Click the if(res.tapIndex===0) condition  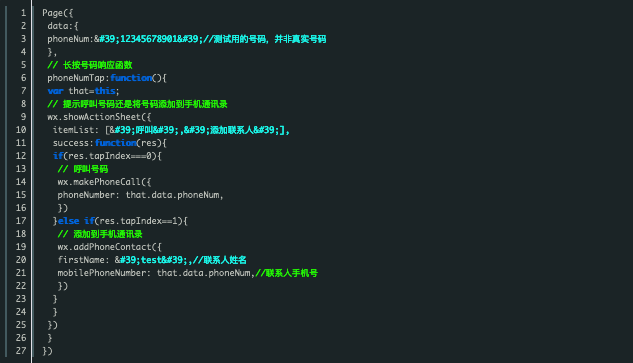(107, 156)
